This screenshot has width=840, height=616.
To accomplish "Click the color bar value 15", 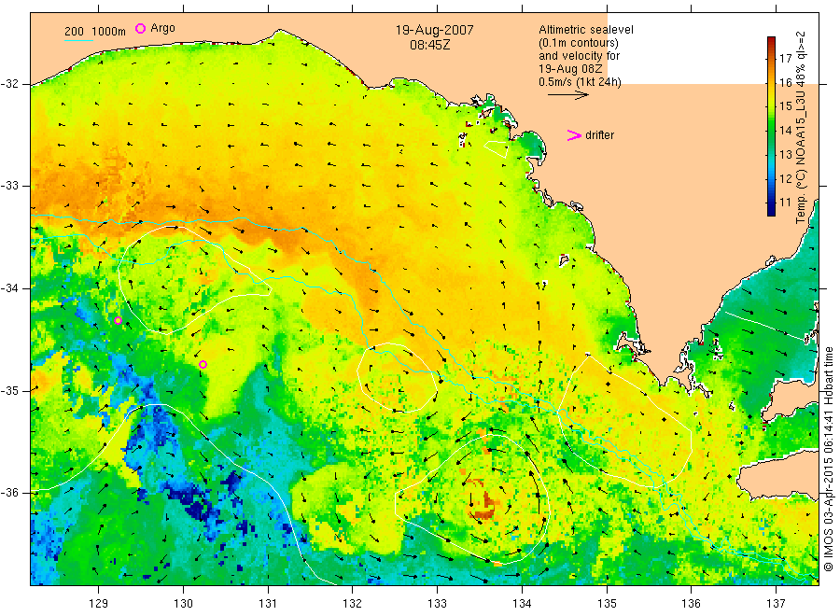I will pos(785,106).
